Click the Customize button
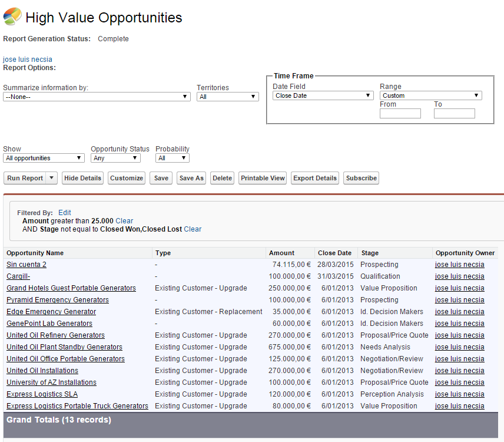This screenshot has height=442, width=504. coord(127,178)
